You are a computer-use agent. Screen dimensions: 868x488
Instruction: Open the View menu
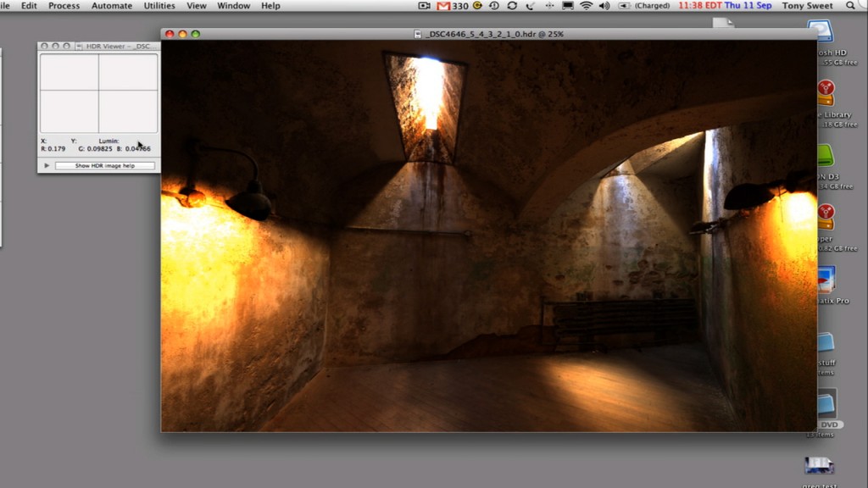pyautogui.click(x=197, y=6)
